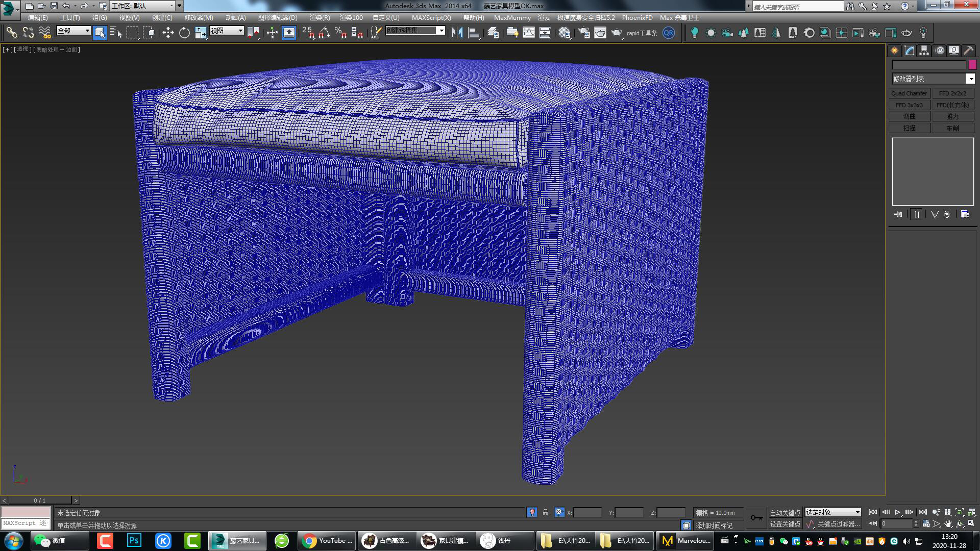Open the Create panel in command panel
This screenshot has width=980, height=551.
coord(894,50)
